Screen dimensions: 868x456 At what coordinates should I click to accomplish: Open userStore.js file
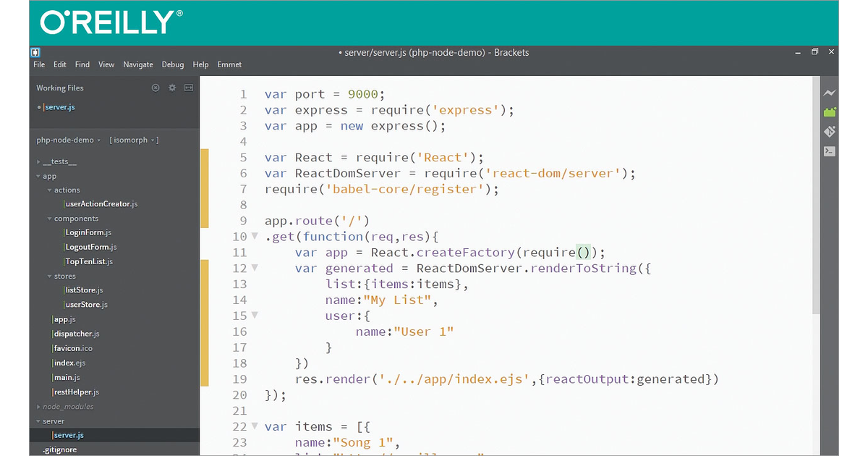pyautogui.click(x=86, y=305)
